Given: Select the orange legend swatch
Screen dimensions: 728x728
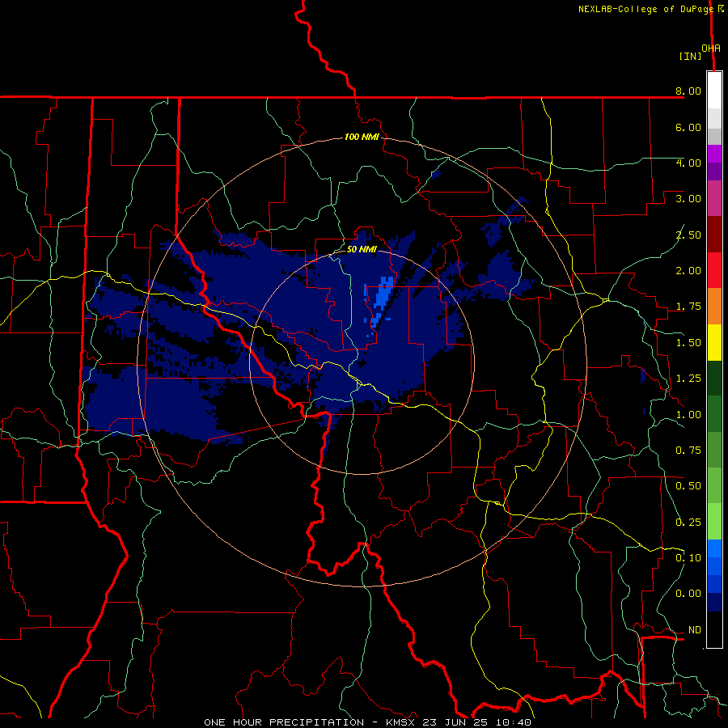Looking at the screenshot, I should [714, 307].
